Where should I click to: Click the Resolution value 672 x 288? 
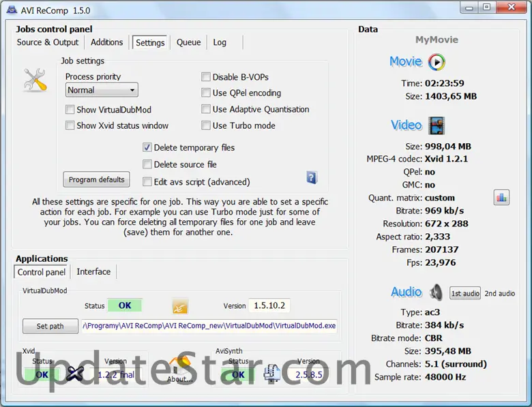coord(447,224)
